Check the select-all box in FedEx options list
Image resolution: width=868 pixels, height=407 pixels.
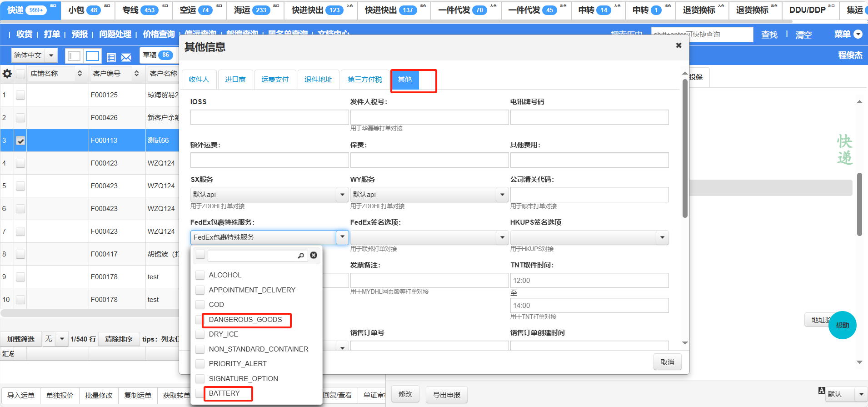tap(200, 255)
